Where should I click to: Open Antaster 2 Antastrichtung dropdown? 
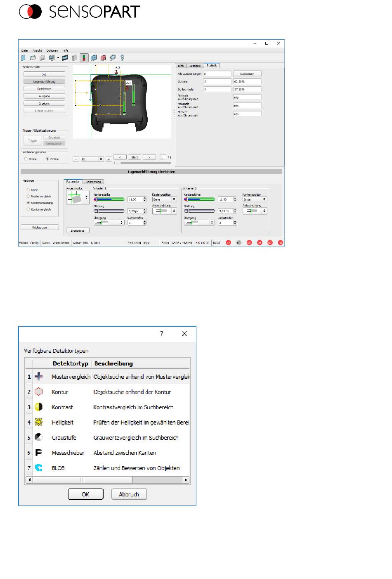[255, 211]
